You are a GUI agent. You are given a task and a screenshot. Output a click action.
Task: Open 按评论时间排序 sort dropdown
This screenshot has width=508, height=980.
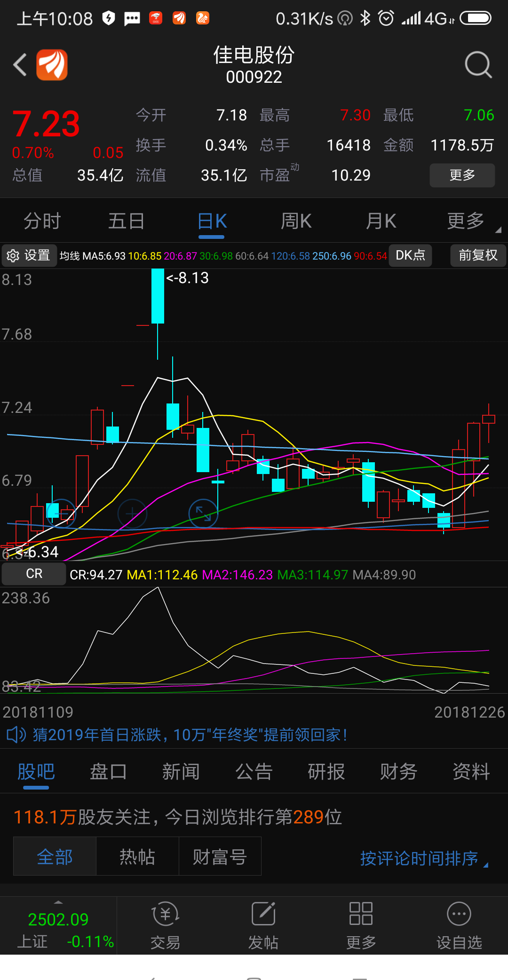(x=424, y=859)
